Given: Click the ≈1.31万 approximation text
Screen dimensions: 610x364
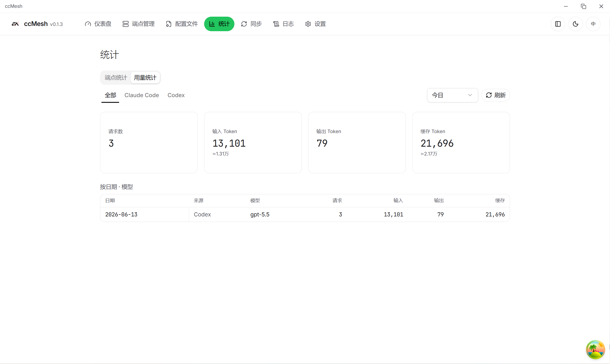Looking at the screenshot, I should 221,154.
